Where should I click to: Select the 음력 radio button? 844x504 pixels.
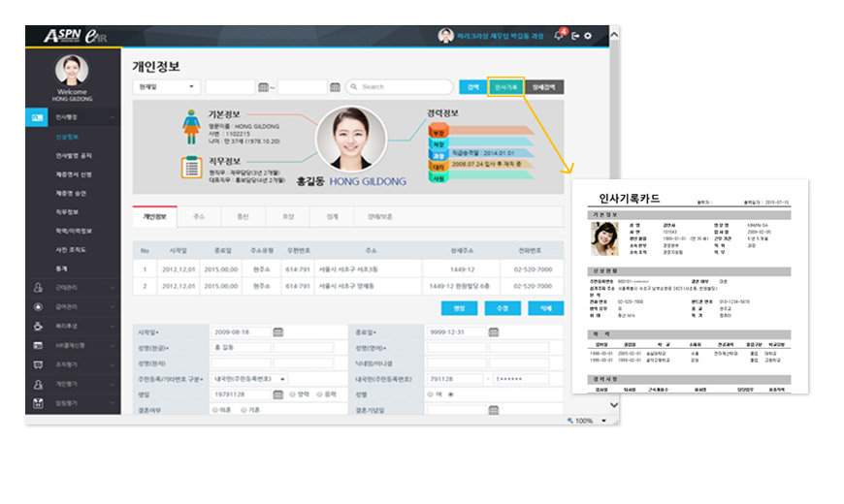coord(317,394)
